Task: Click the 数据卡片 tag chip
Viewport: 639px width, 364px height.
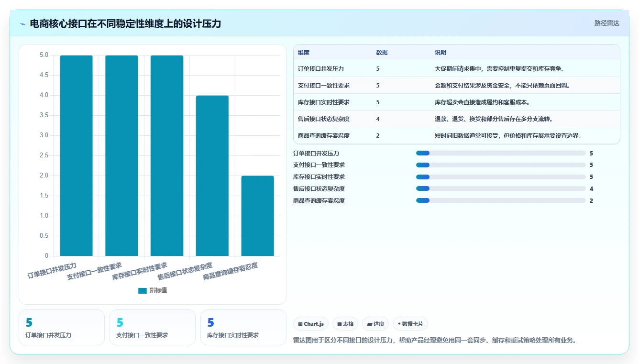Action: tap(410, 324)
